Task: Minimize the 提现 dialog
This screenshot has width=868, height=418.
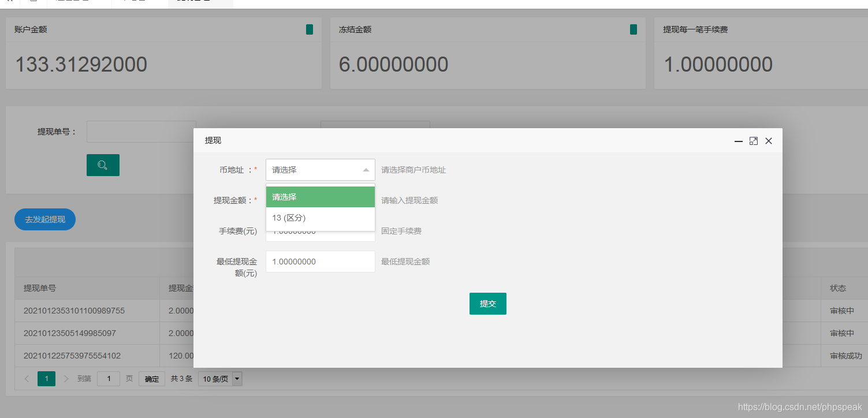Action: click(x=738, y=141)
